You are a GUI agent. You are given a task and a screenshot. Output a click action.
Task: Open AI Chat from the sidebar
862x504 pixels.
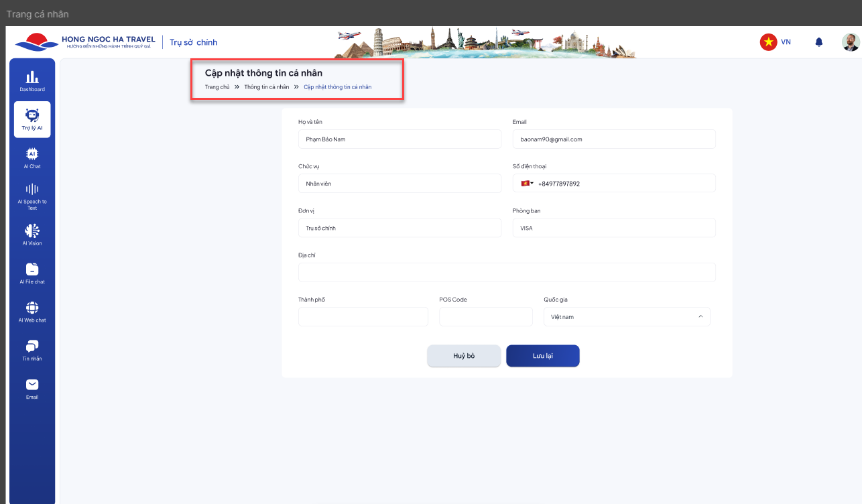click(x=32, y=157)
